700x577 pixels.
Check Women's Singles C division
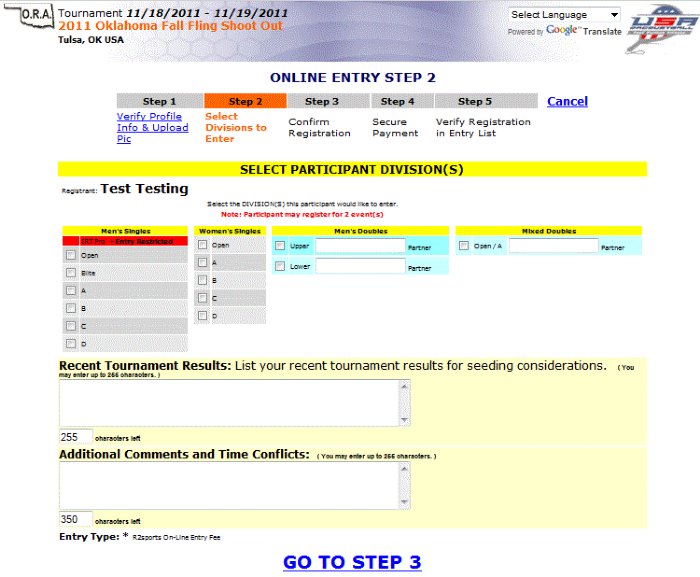[203, 297]
